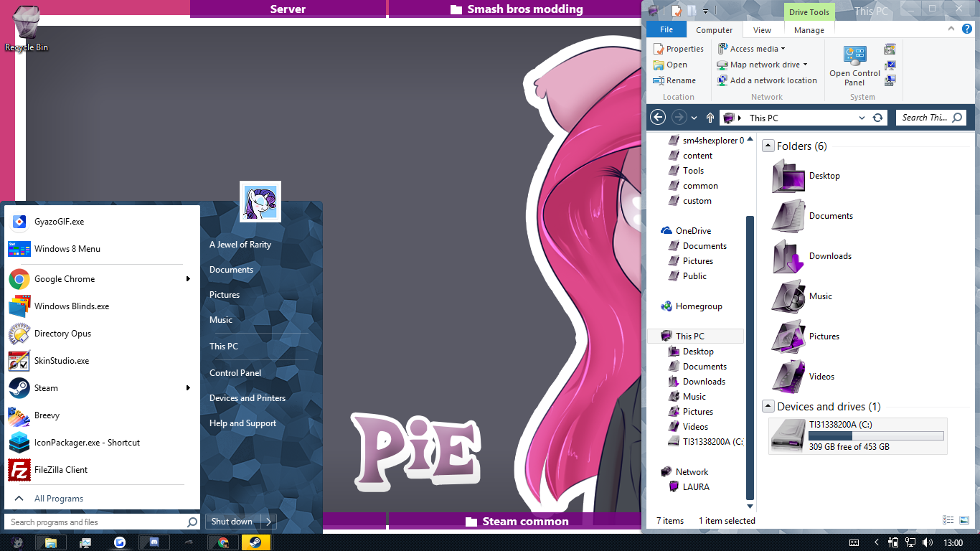Open Directory Opus
This screenshot has height=551, width=980.
[102, 334]
